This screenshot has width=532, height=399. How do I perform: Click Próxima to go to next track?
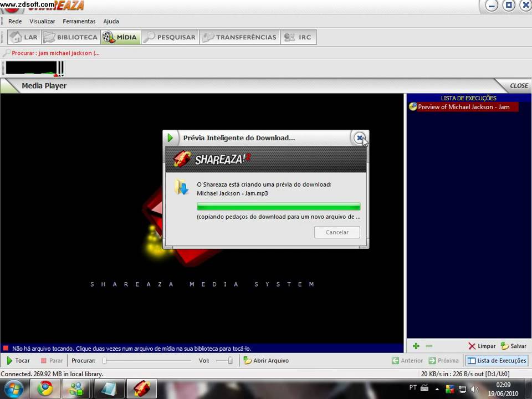coord(443,361)
